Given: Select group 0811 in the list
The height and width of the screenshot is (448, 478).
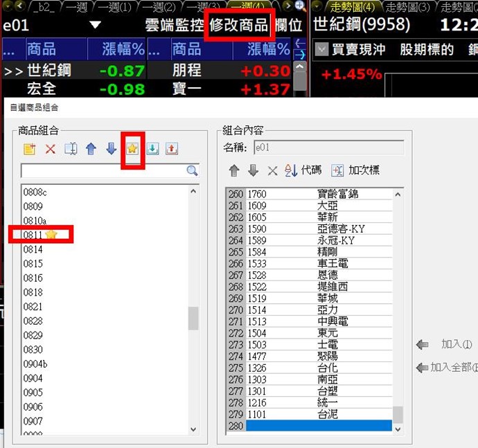Looking at the screenshot, I should [33, 235].
